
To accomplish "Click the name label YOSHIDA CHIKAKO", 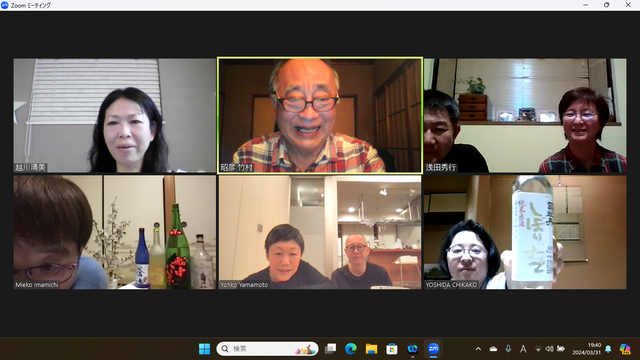I will click(x=451, y=284).
